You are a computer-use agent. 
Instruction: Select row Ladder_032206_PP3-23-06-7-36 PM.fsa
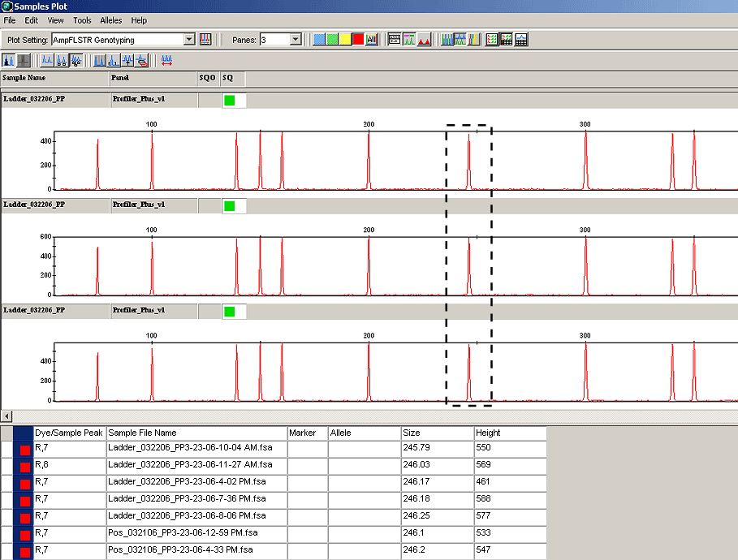[x=274, y=499]
